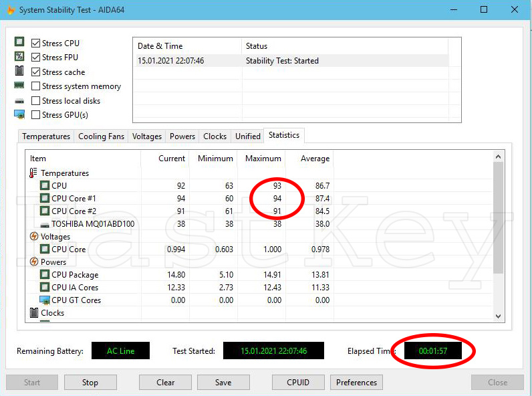532x396 pixels.
Task: Click the Test Started date field
Action: tap(273, 351)
